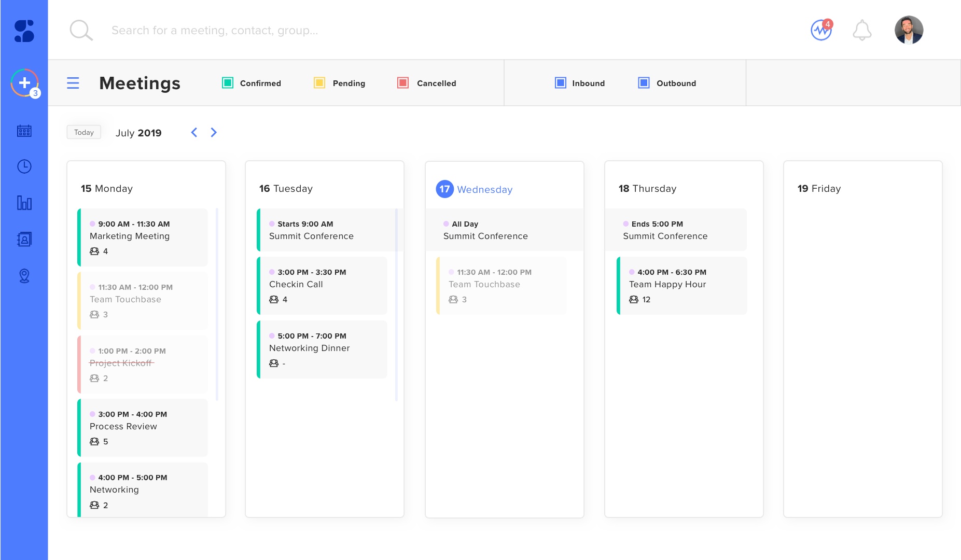Click attendees icon on Networking Dinner
This screenshot has height=560, width=961.
[274, 363]
